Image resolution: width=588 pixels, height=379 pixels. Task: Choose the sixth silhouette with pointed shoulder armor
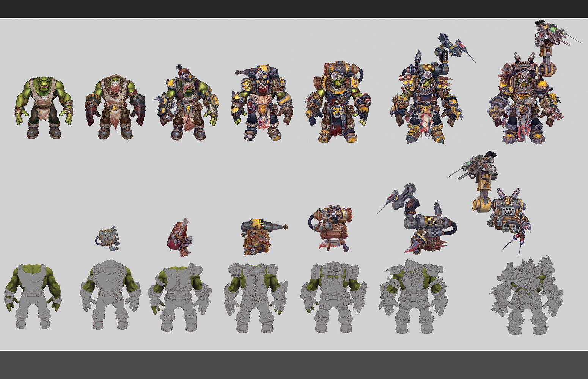click(x=413, y=296)
